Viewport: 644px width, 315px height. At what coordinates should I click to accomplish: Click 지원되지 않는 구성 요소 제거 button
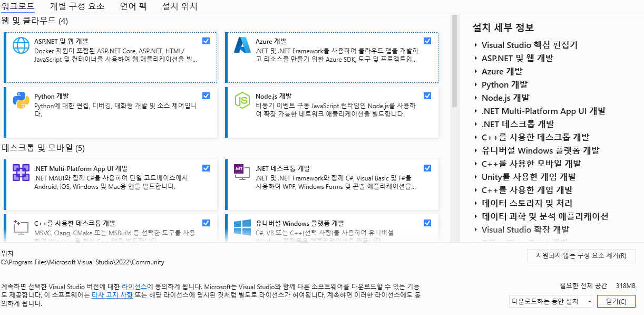[x=581, y=255]
